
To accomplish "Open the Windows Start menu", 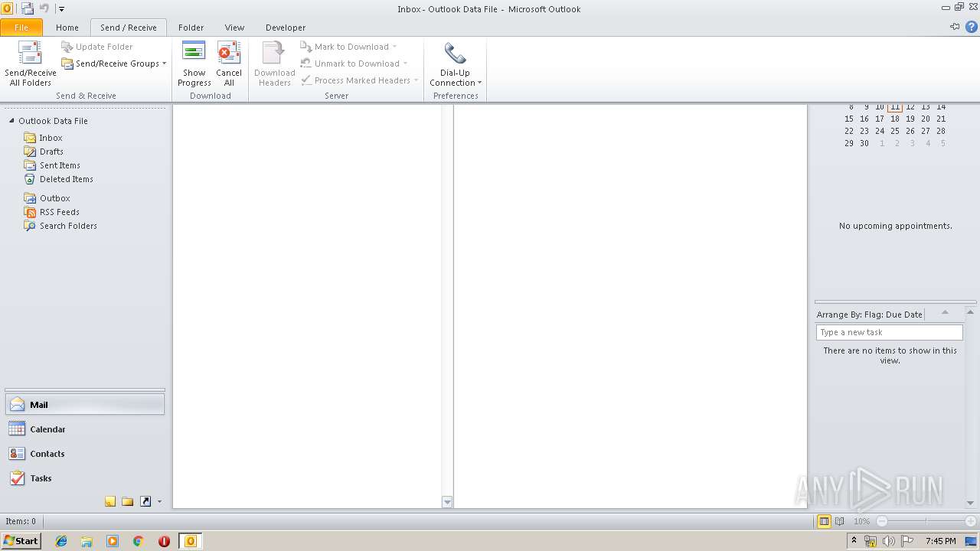I will (x=21, y=541).
